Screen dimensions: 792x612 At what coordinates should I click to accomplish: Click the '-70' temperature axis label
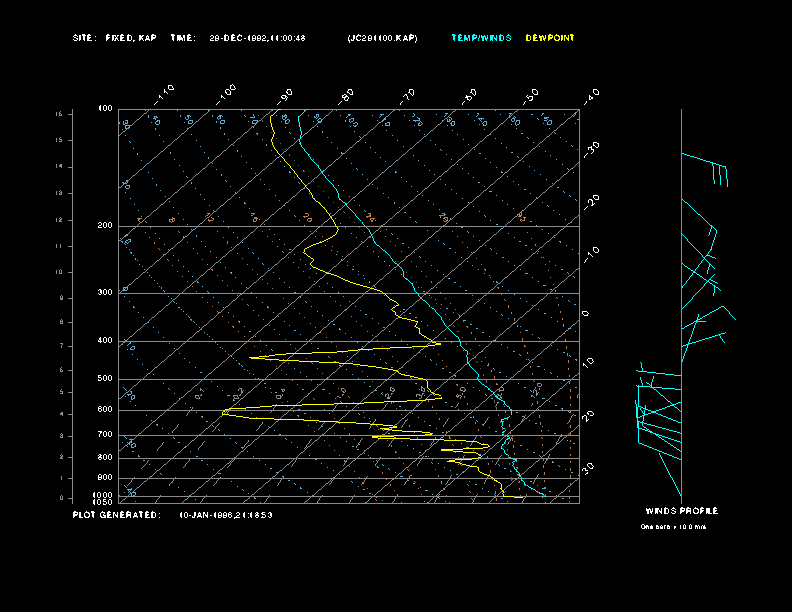click(408, 96)
